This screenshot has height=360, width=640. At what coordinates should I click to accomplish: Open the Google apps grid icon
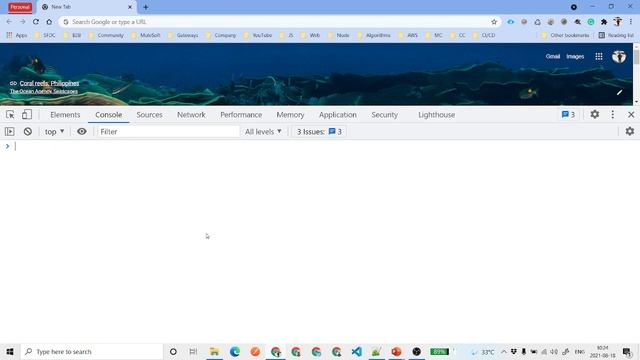[599, 56]
